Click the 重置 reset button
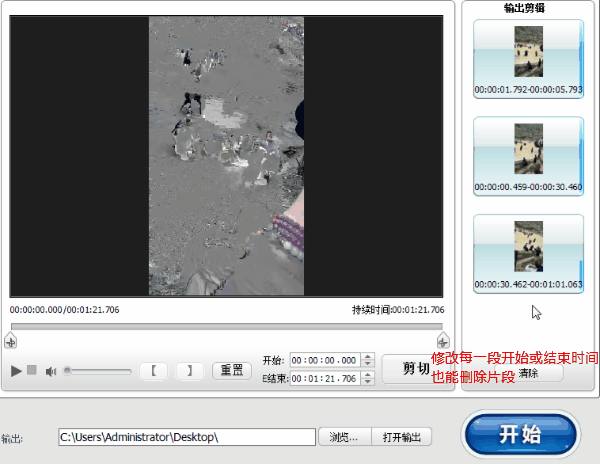The image size is (600, 464). pyautogui.click(x=232, y=370)
